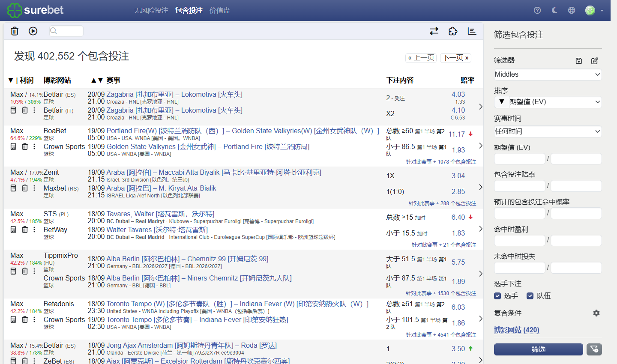Open more options for Zenit Araba row
Screen dimensions: 617x364
(x=34, y=188)
